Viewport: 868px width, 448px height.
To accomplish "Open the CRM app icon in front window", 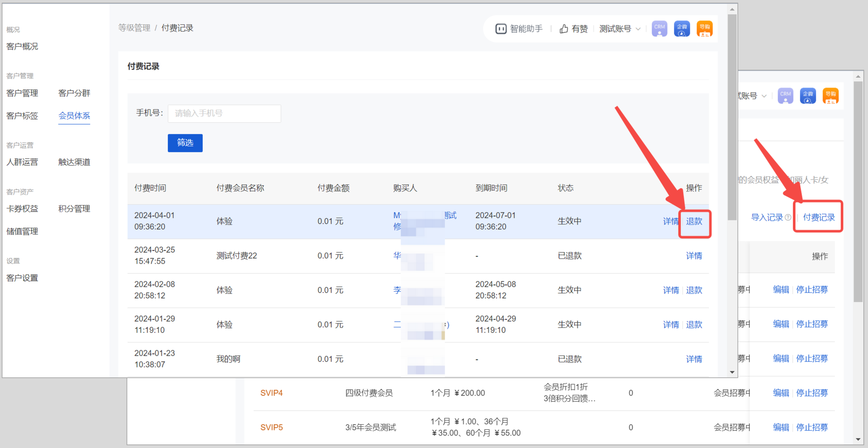I will tap(659, 28).
